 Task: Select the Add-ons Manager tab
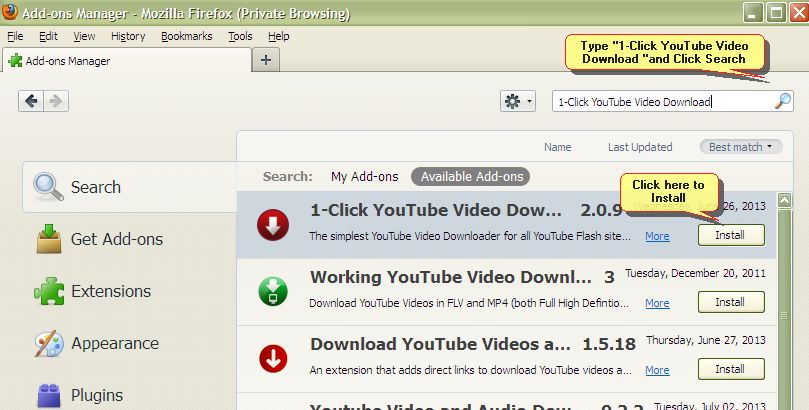[x=126, y=61]
